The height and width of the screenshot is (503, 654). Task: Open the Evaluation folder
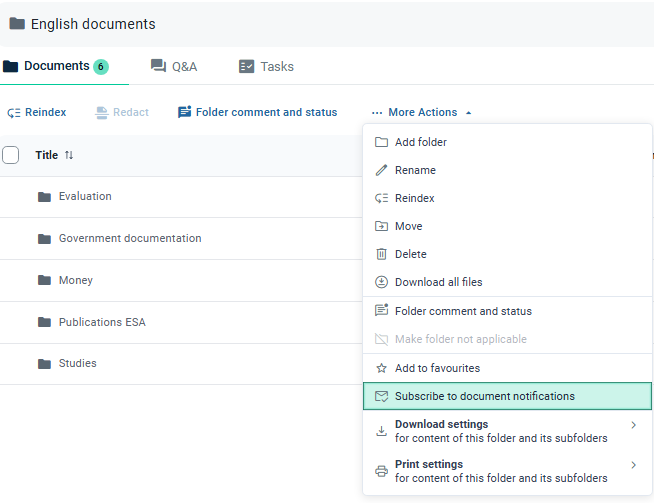pyautogui.click(x=85, y=196)
